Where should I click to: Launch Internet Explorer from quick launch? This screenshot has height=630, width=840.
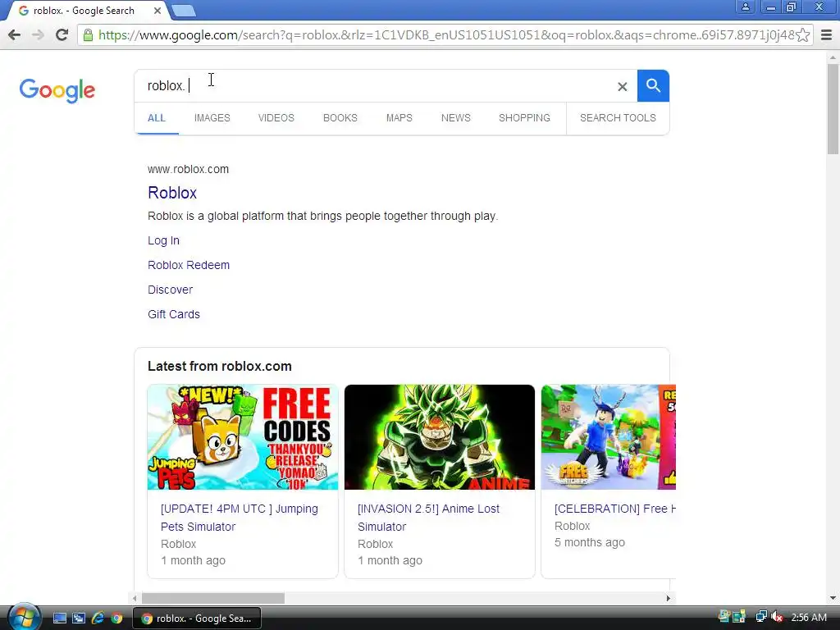98,619
